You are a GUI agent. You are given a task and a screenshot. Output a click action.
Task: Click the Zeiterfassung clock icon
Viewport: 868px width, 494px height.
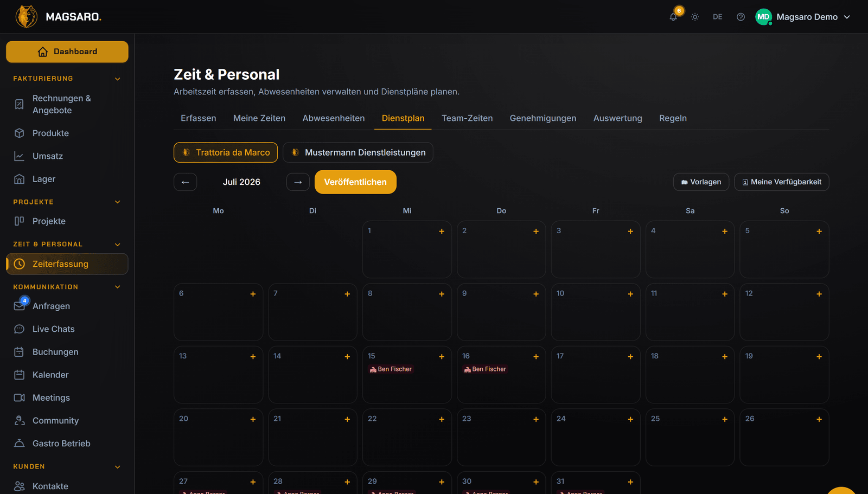(x=19, y=264)
